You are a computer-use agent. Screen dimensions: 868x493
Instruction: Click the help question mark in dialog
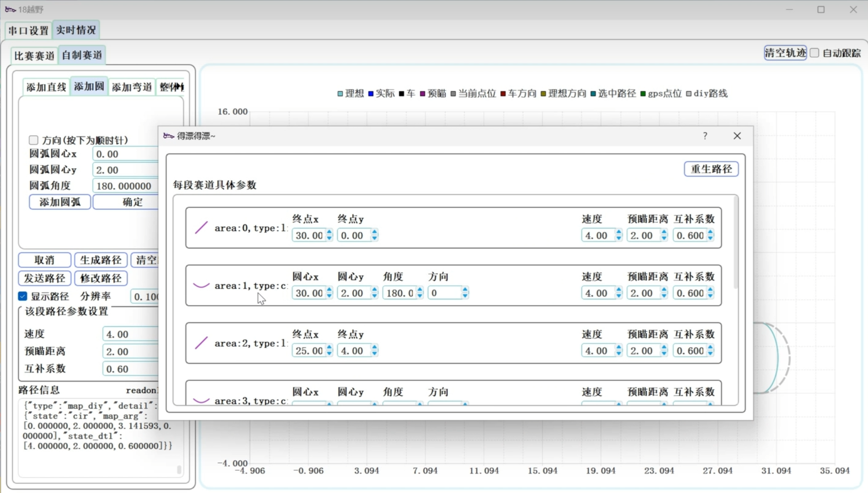705,136
